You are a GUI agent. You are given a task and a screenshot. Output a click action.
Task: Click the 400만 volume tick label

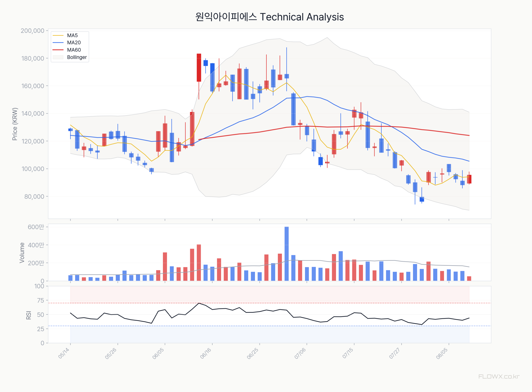pos(36,245)
